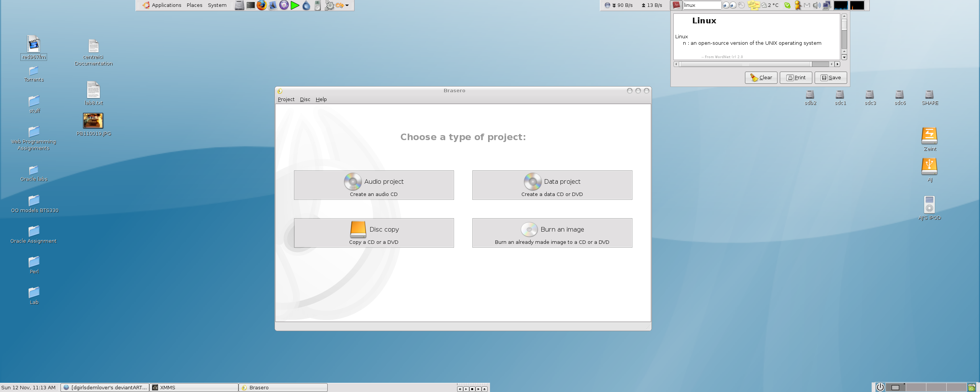
Task: Click Brasero taskbar button
Action: (x=283, y=387)
